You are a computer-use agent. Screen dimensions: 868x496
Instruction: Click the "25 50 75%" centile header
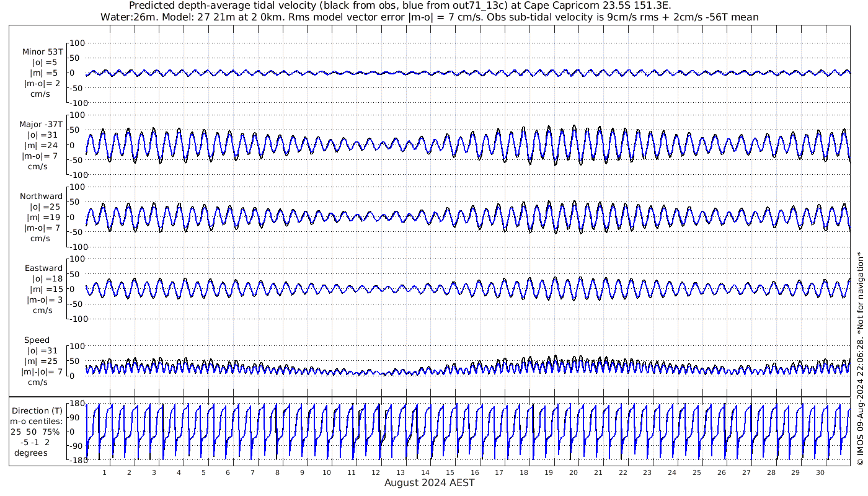point(35,432)
